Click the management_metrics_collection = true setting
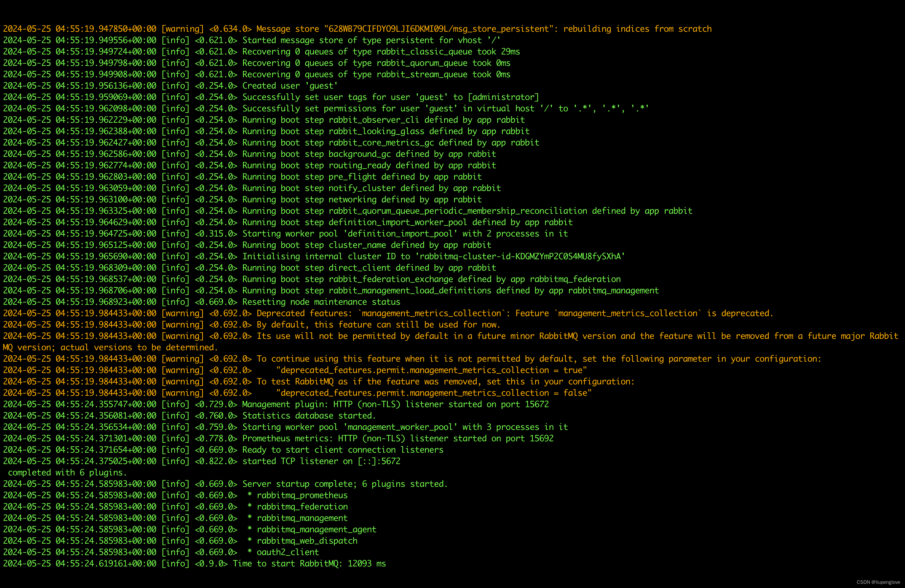The image size is (905, 588). coord(431,370)
